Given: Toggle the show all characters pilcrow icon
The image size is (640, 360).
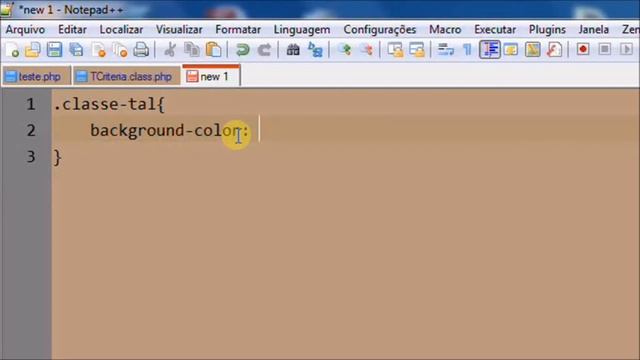Looking at the screenshot, I should [467, 50].
